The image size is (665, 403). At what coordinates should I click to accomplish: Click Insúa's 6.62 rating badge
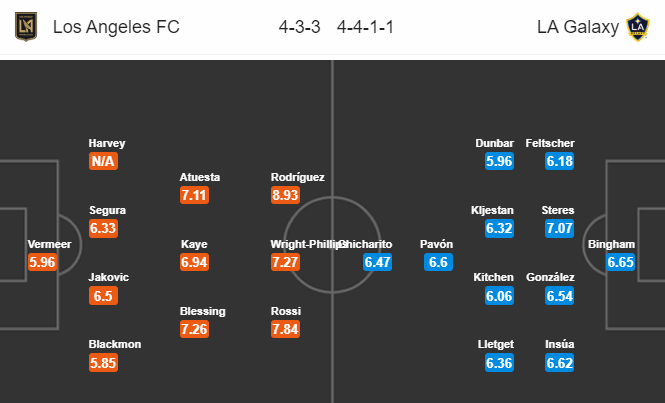tap(560, 363)
